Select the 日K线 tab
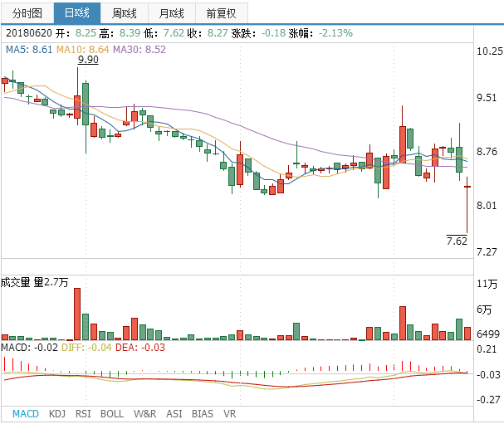 tap(77, 13)
